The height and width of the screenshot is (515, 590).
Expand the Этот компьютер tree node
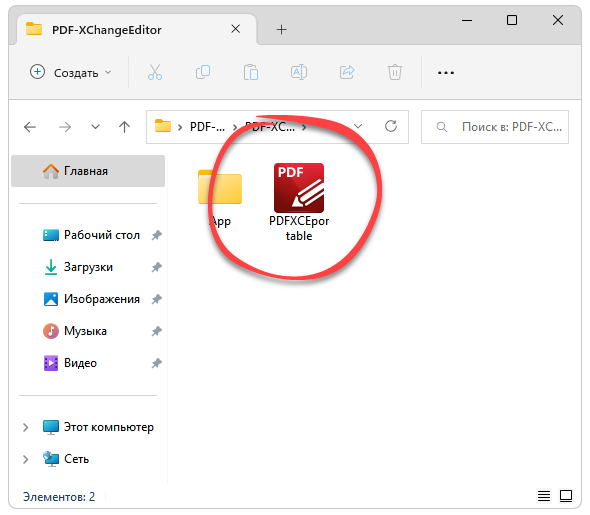tap(25, 427)
